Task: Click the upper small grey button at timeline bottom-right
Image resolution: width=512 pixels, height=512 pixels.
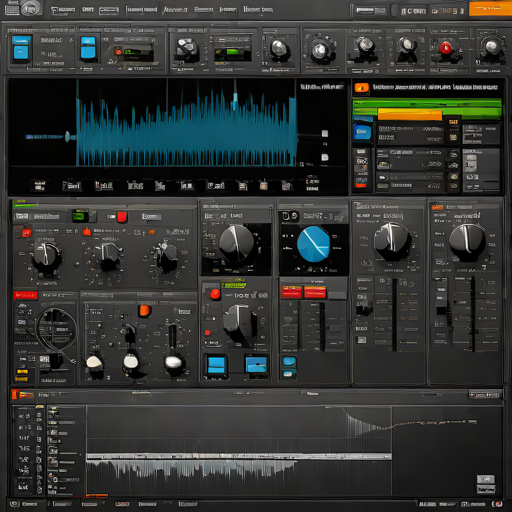Action: [486, 479]
